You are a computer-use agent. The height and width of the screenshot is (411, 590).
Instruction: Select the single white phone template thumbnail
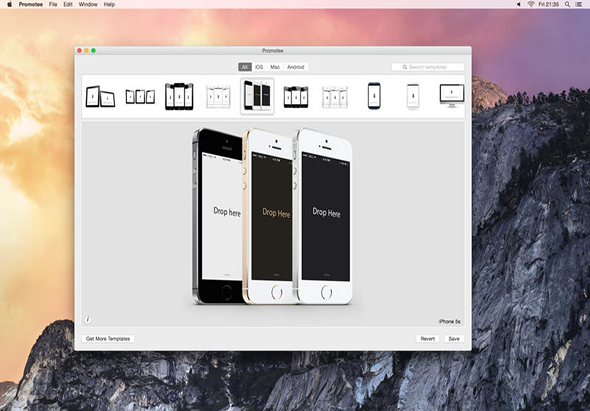coord(413,96)
